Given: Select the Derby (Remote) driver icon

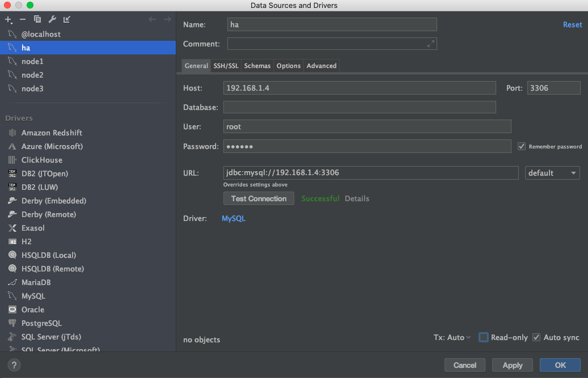Looking at the screenshot, I should (12, 214).
